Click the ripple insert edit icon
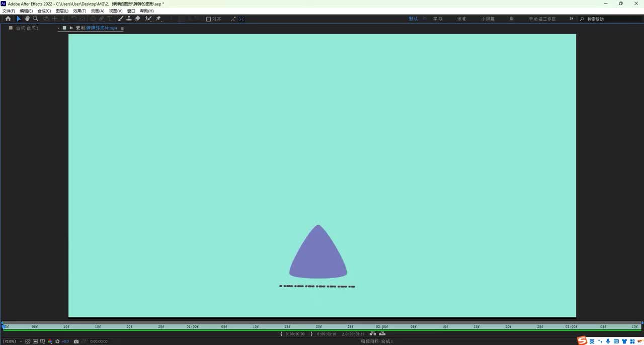This screenshot has width=644, height=345. pyautogui.click(x=373, y=333)
